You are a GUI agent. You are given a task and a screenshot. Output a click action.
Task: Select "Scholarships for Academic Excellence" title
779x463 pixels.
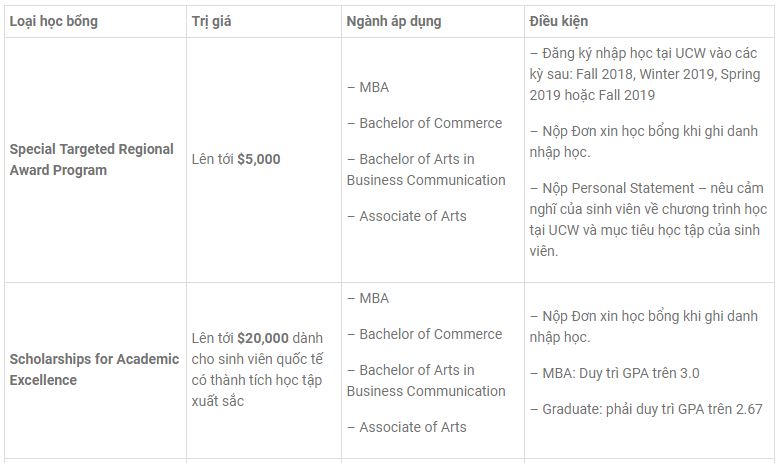(x=94, y=369)
